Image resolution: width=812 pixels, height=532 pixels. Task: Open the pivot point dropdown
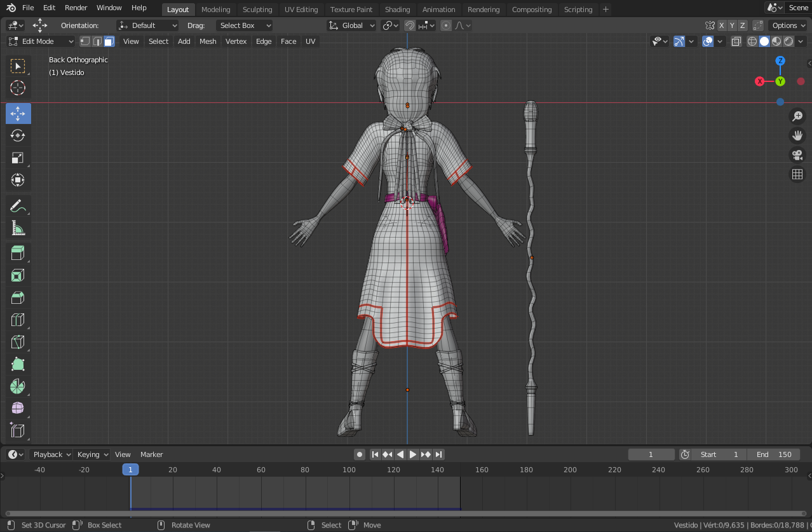[390, 25]
